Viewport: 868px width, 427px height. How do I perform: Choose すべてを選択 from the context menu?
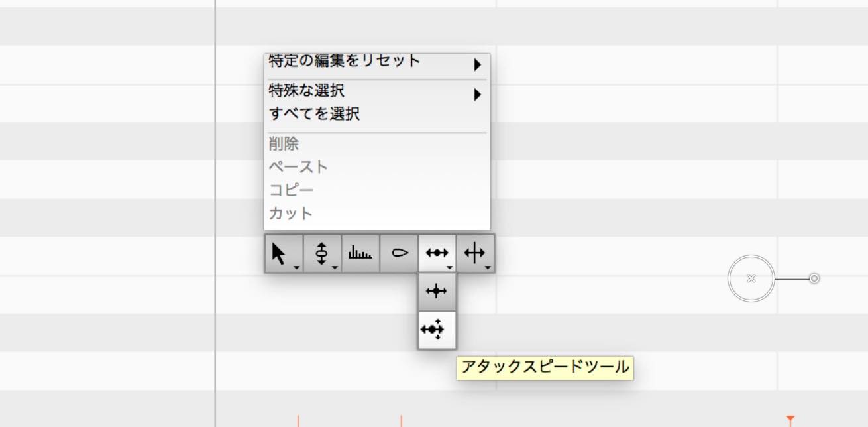[377, 114]
